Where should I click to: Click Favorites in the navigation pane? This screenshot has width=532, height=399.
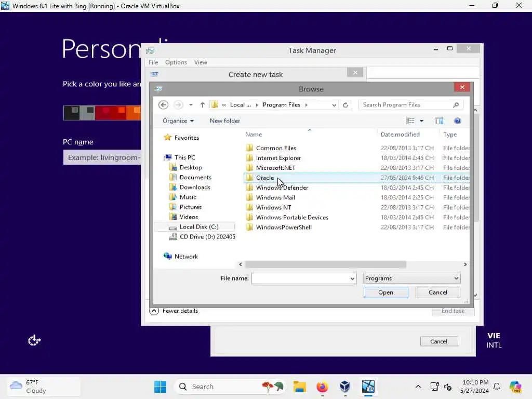pyautogui.click(x=187, y=138)
